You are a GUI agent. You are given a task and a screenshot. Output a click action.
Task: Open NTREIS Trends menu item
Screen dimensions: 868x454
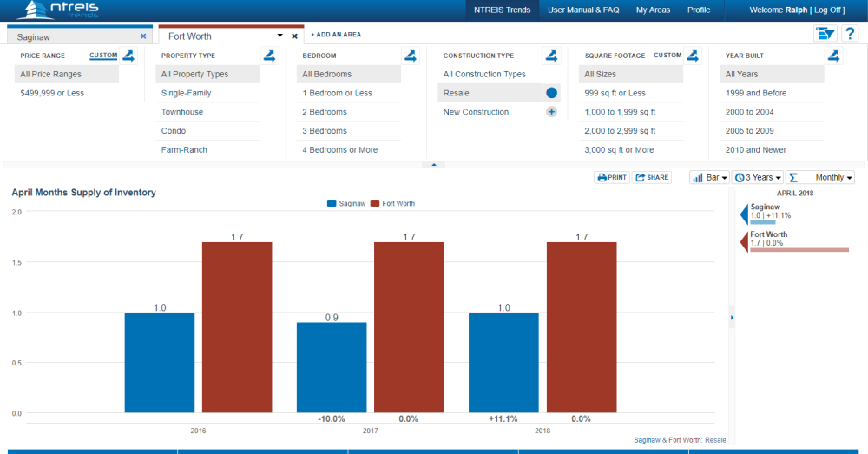tap(502, 10)
